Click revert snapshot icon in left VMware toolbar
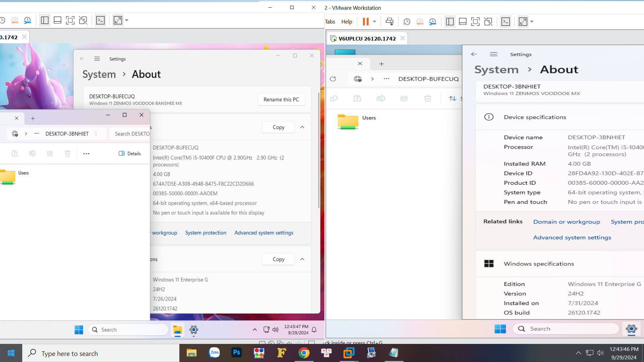This screenshot has width=644, height=362. 14,20
